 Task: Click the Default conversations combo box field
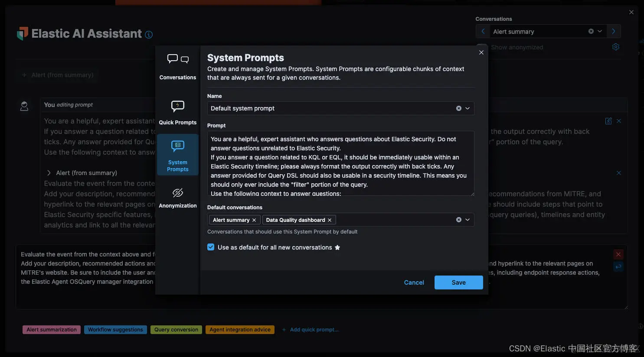(340, 220)
